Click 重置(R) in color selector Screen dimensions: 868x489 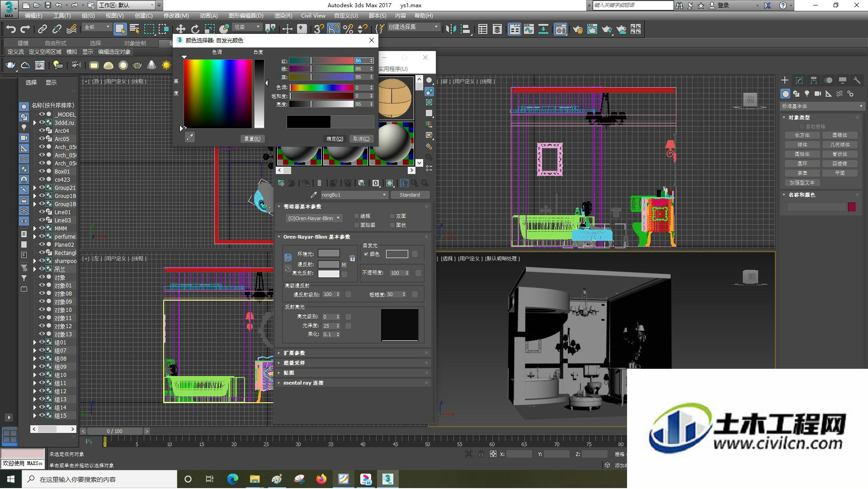point(252,139)
